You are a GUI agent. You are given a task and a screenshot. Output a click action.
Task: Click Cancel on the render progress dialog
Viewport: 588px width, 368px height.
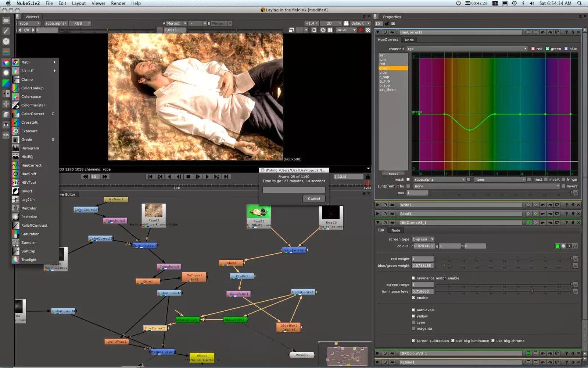[313, 198]
